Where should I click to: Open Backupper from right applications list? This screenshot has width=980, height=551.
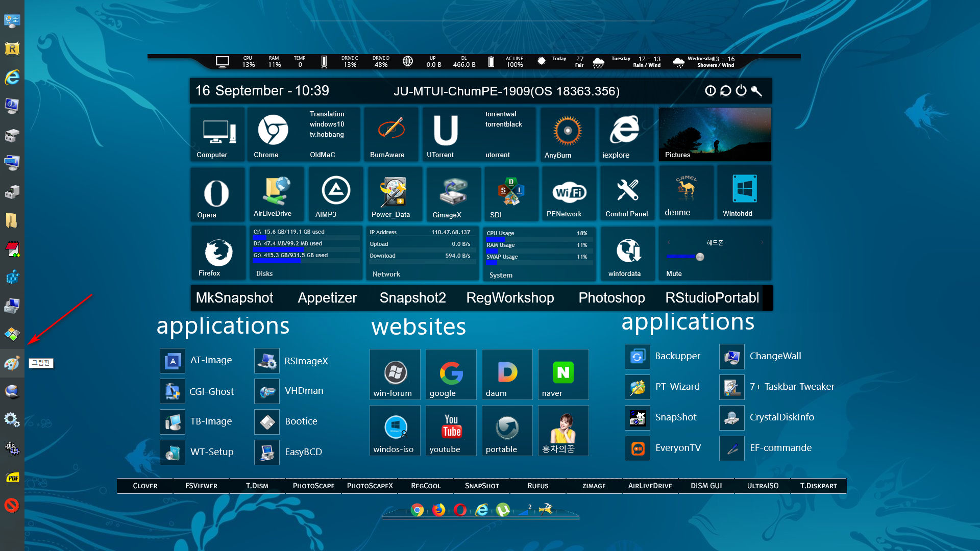[x=663, y=356]
